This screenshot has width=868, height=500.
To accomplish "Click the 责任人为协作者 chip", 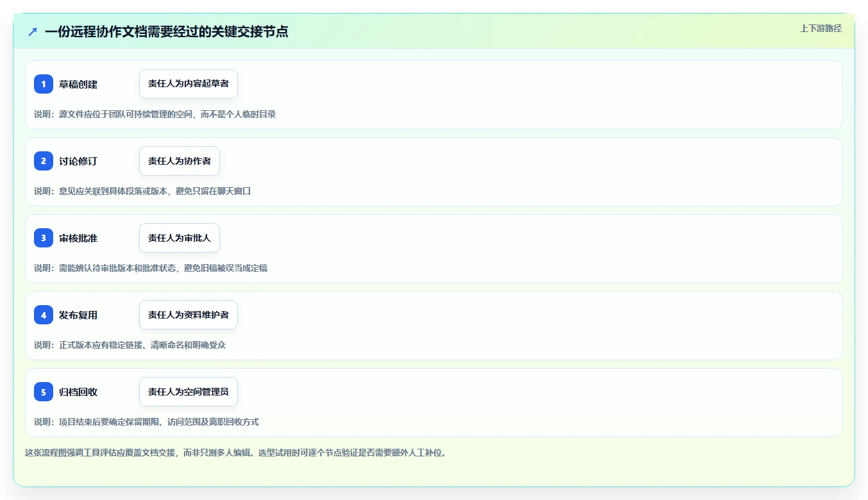I will 179,161.
